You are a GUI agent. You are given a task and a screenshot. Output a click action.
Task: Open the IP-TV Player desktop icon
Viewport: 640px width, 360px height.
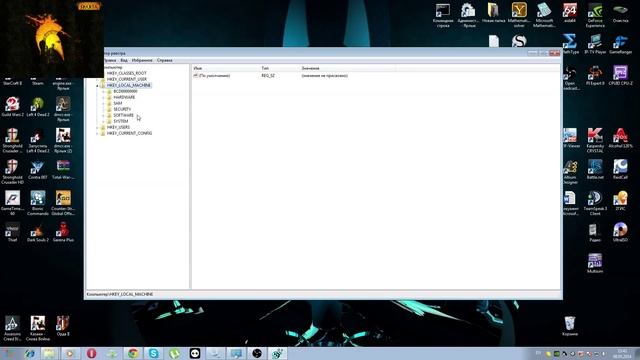pos(595,44)
